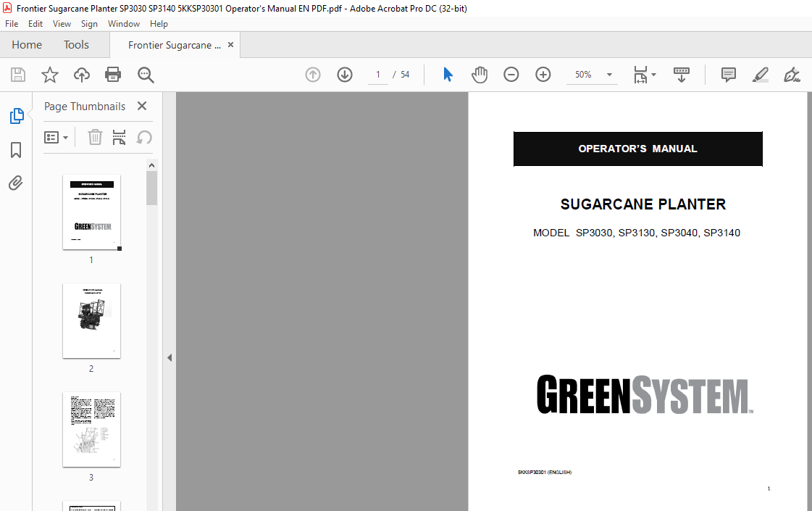Screen dimensions: 812x511
Task: Go to the next page using the down arrow
Action: [x=345, y=75]
